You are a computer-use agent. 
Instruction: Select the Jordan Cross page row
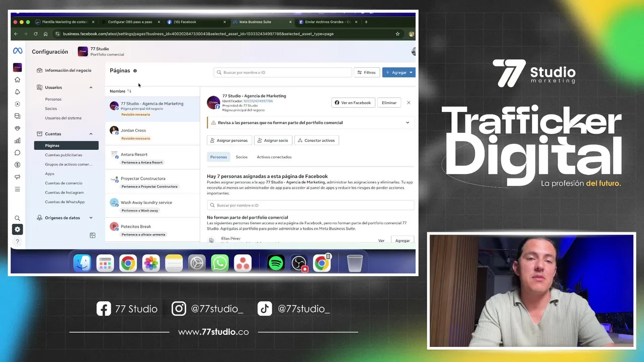152,133
